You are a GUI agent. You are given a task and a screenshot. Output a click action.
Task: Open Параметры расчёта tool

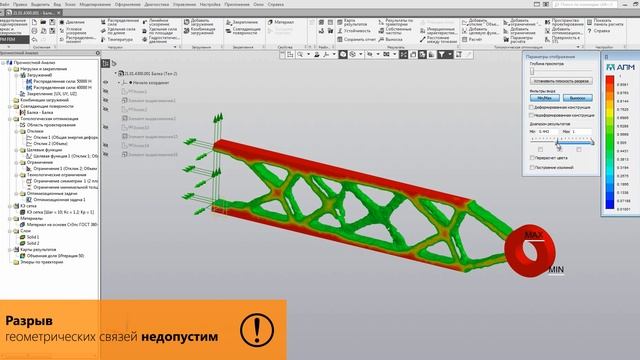coord(518,40)
